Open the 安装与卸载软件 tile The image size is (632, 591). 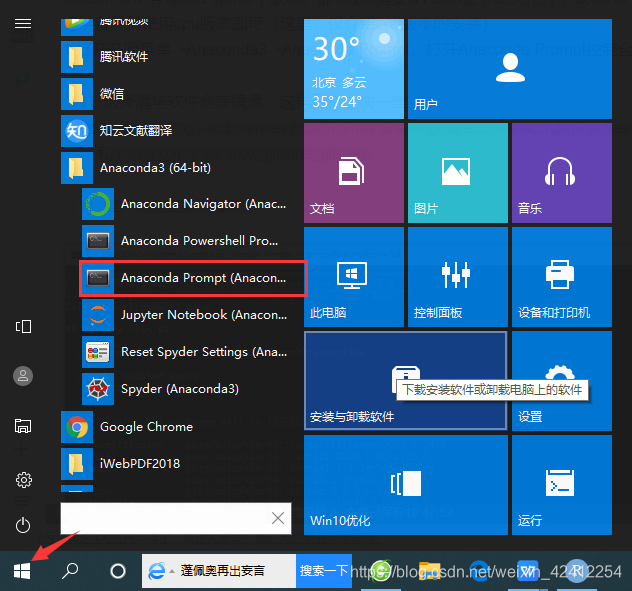[x=405, y=381]
